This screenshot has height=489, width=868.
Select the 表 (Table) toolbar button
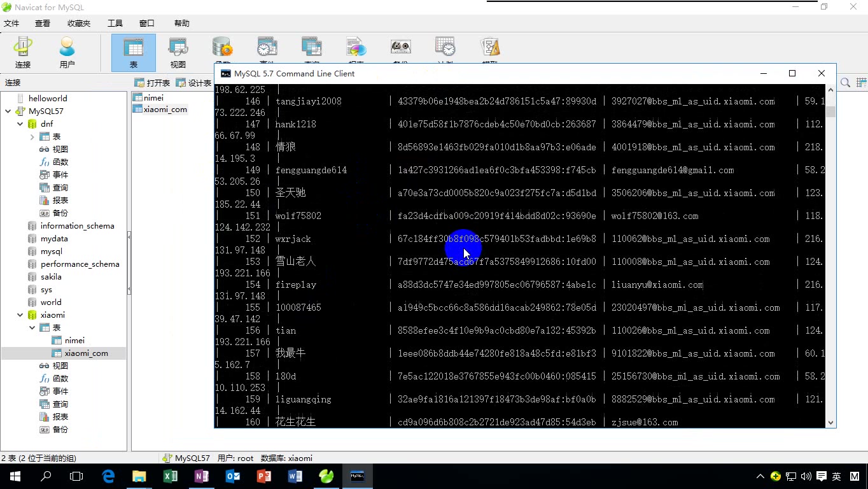[x=134, y=52]
